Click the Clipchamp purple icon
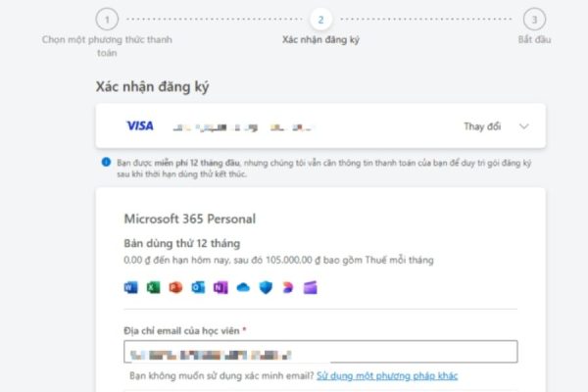The image size is (588, 392). click(x=310, y=288)
